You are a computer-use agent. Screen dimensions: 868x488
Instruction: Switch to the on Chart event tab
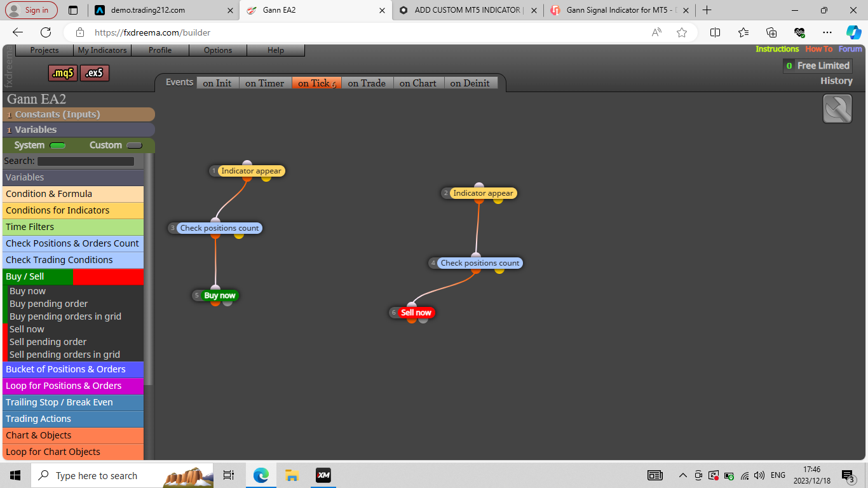pos(418,83)
